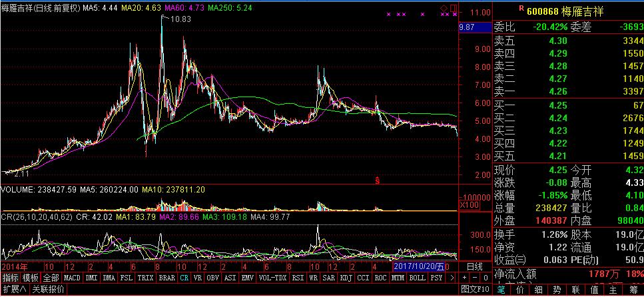The image size is (644, 297).
Task: Switch indicator to ASI
Action: click(230, 278)
